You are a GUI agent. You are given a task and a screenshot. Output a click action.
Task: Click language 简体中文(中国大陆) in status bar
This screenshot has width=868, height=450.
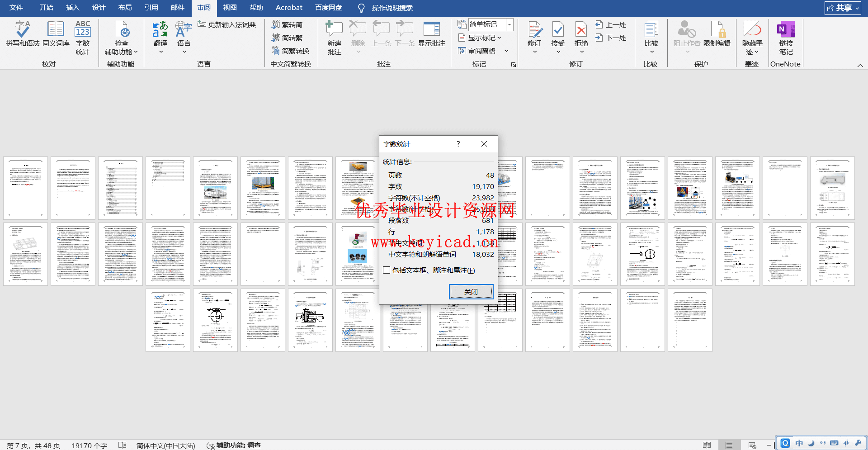click(165, 445)
